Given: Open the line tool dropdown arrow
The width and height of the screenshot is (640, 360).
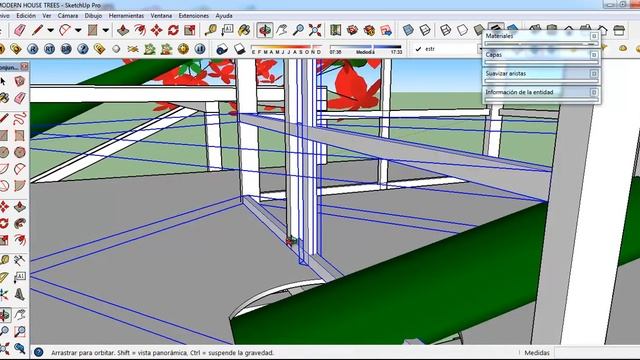Looking at the screenshot, I should (50, 30).
